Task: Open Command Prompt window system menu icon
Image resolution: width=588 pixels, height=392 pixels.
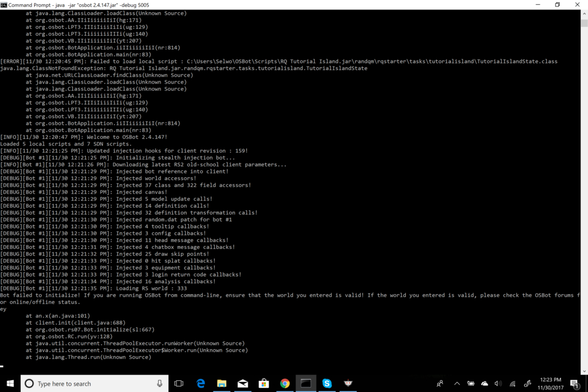Action: pos(4,5)
